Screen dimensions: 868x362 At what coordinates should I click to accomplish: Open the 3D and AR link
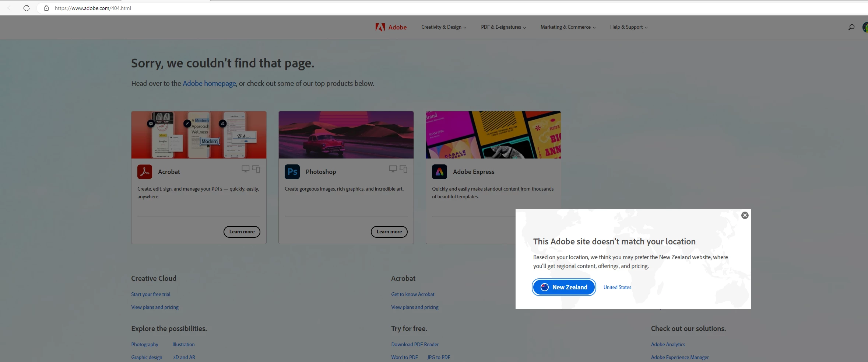point(184,357)
